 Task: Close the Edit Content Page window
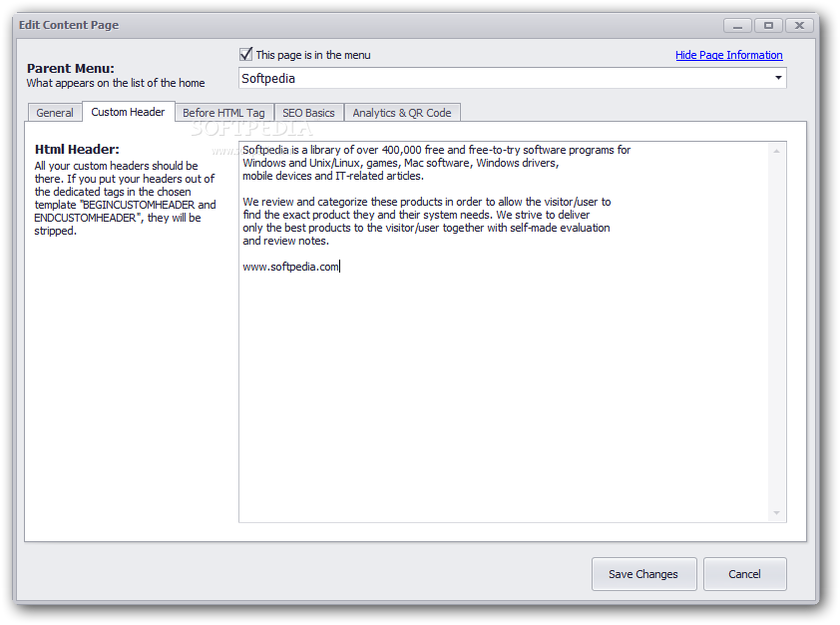coord(799,25)
